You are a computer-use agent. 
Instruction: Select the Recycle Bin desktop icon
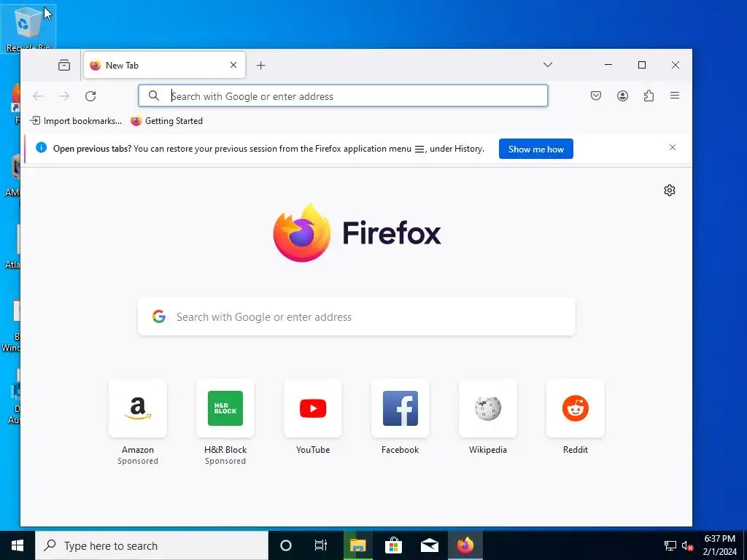(28, 28)
